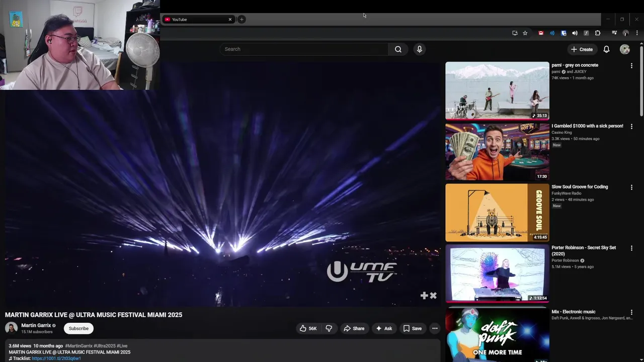Viewport: 644px width, 362px height.
Task: Click the search magnifier button
Action: (398, 49)
